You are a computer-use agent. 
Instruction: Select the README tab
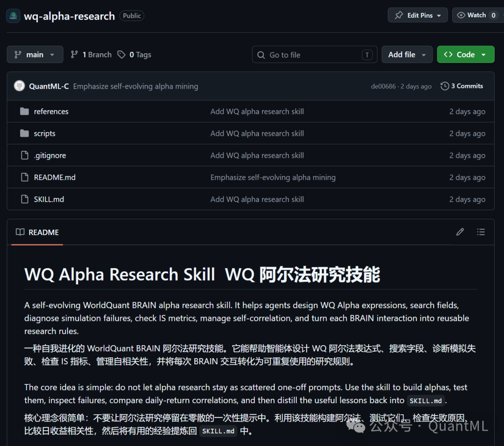pyautogui.click(x=37, y=233)
